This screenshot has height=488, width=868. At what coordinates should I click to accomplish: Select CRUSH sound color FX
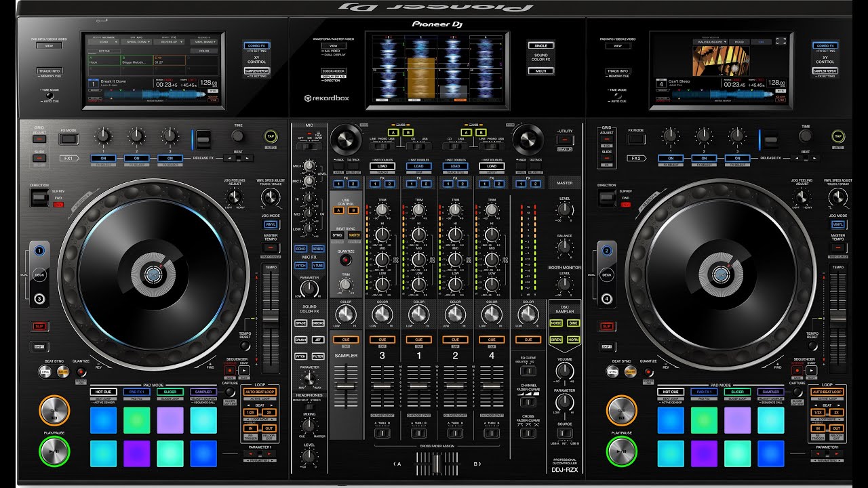click(x=300, y=340)
